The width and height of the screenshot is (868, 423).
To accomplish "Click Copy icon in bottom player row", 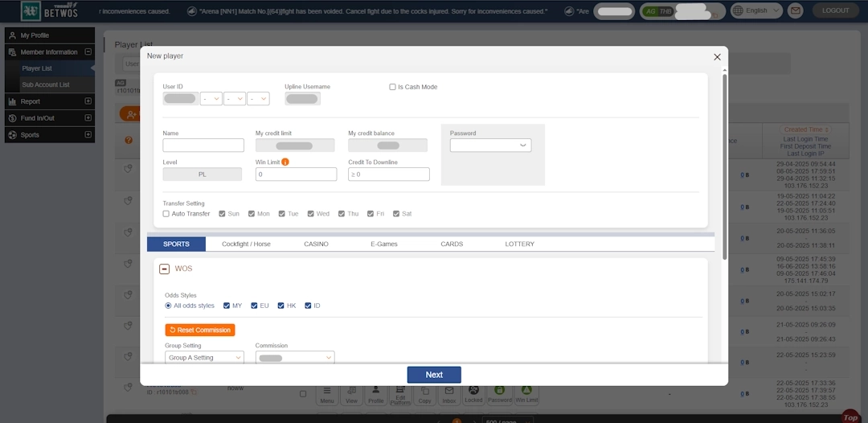I will 425,394.
